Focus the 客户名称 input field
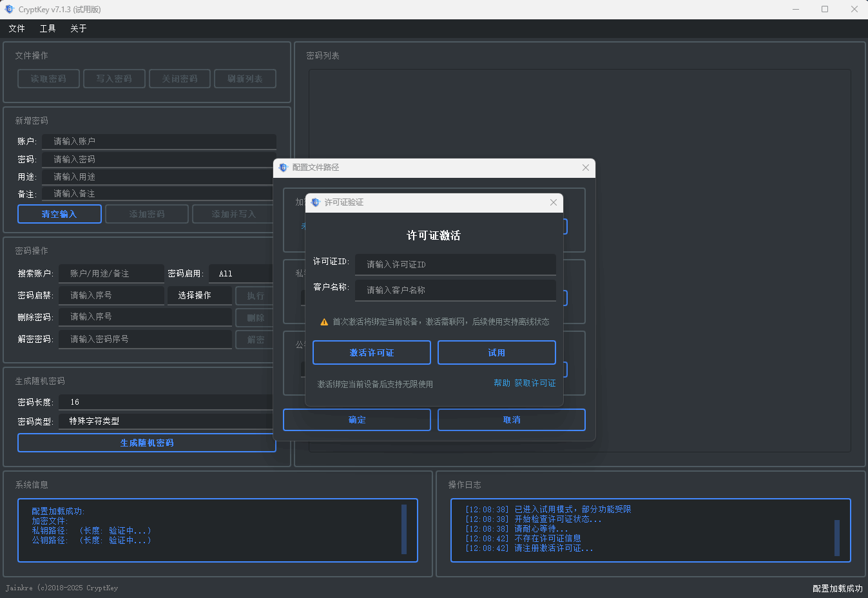This screenshot has width=868, height=598. [456, 290]
